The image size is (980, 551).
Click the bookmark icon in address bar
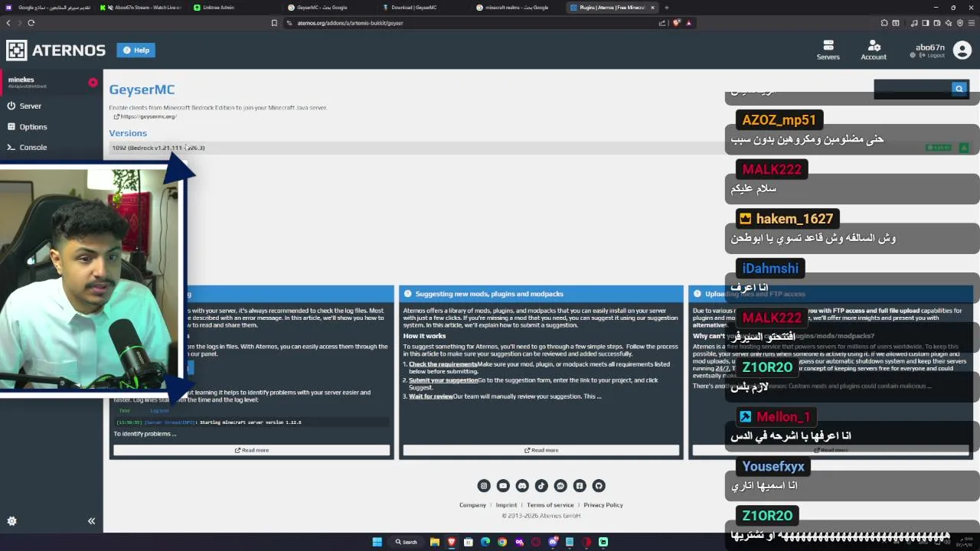click(274, 23)
